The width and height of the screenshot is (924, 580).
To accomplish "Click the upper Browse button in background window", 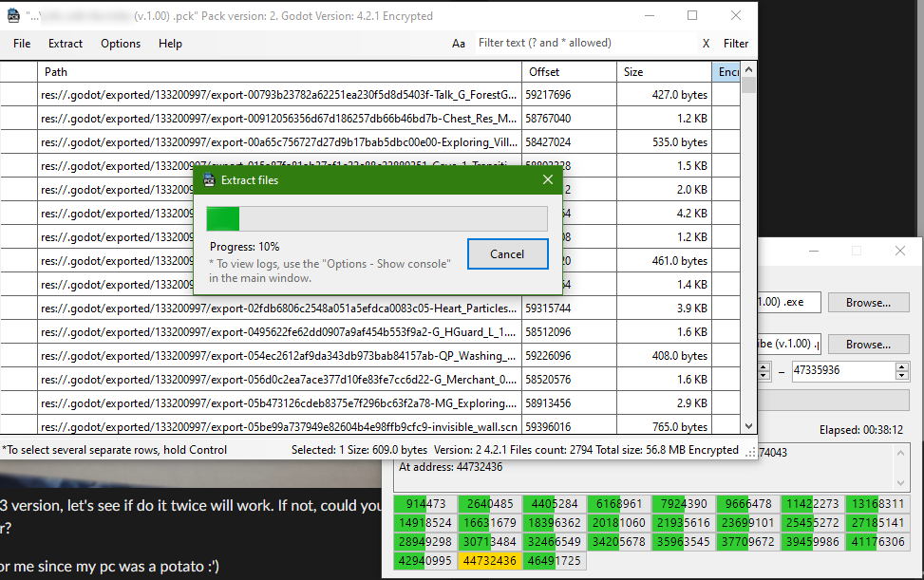I will pyautogui.click(x=868, y=303).
